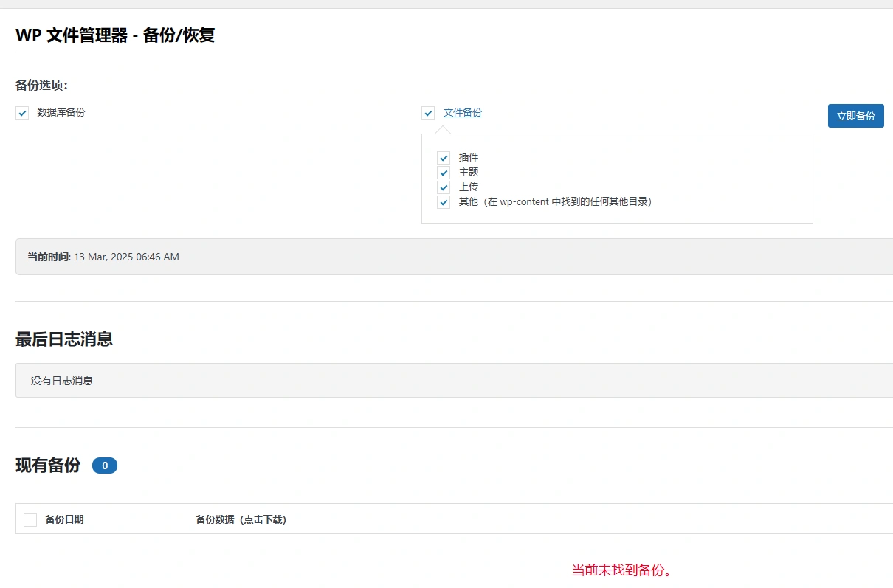Screen dimensions: 893x588
Task: Click the 当前未找到备份 message text
Action: pos(622,570)
